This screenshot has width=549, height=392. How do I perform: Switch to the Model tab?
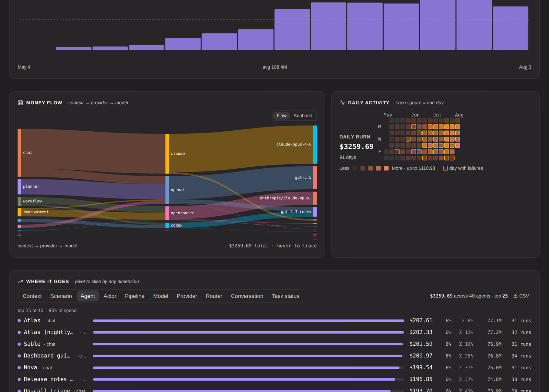pos(161,296)
